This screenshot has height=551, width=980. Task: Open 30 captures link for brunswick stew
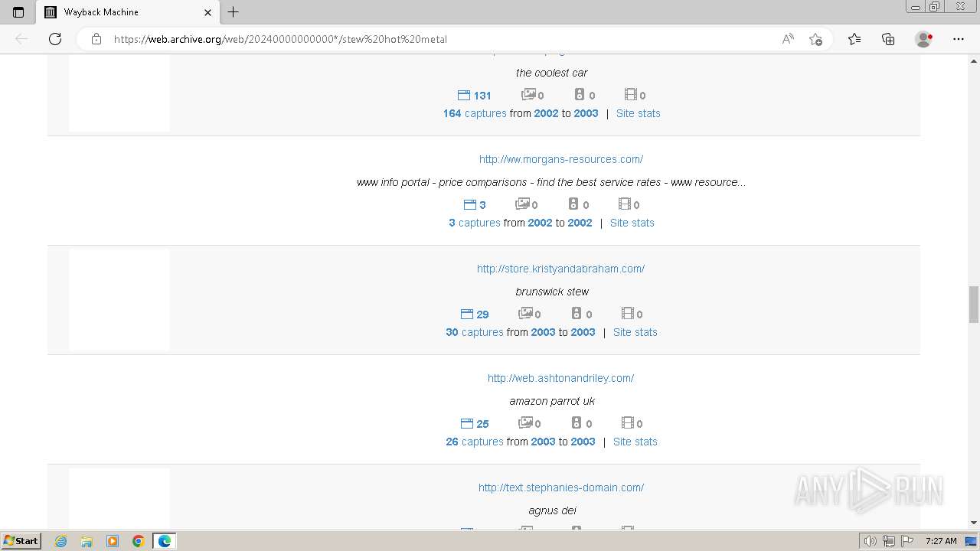(475, 332)
